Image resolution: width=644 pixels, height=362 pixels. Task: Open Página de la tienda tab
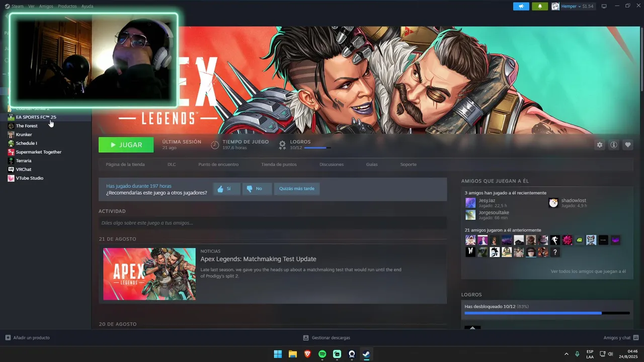(x=125, y=164)
